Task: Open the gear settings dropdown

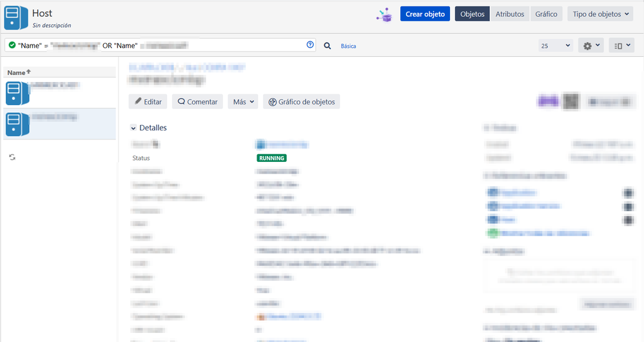Action: click(x=591, y=46)
